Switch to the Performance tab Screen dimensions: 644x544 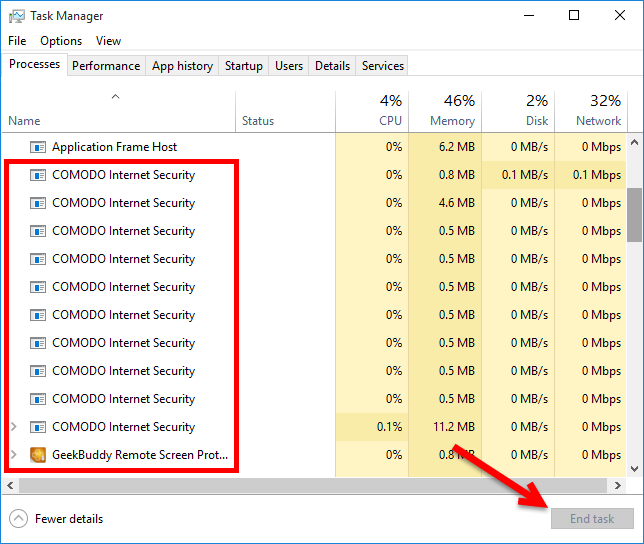(106, 66)
